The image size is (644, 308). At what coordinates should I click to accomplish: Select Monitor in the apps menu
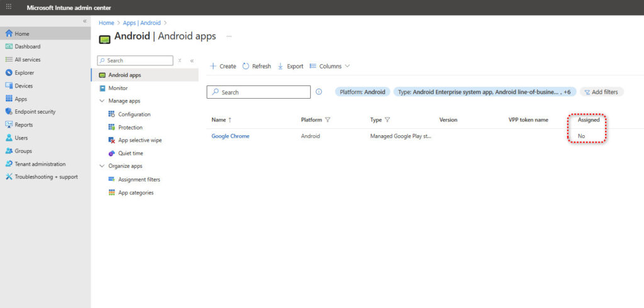click(x=118, y=88)
